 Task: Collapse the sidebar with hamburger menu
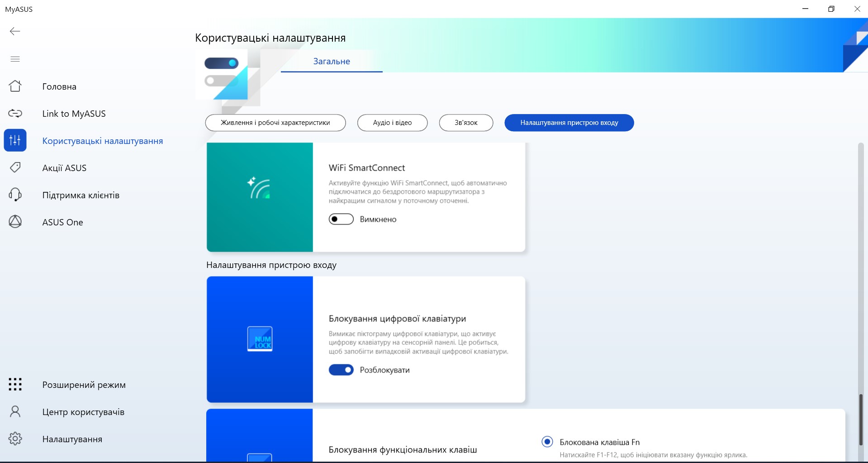(15, 59)
